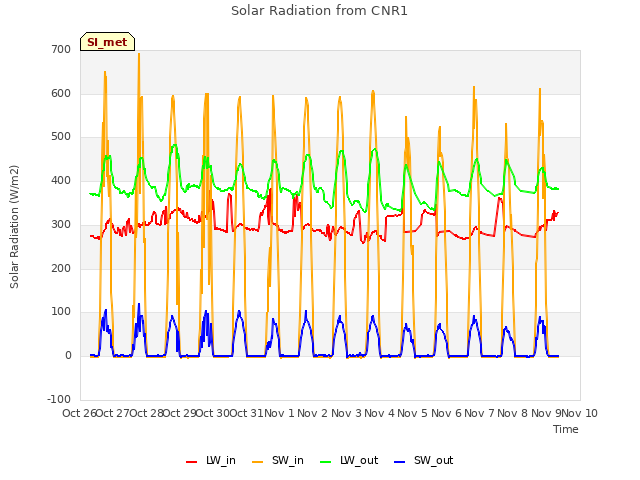640x480 pixels.
Task: Click the Nov 3 x-axis date label
Action: [x=346, y=413]
